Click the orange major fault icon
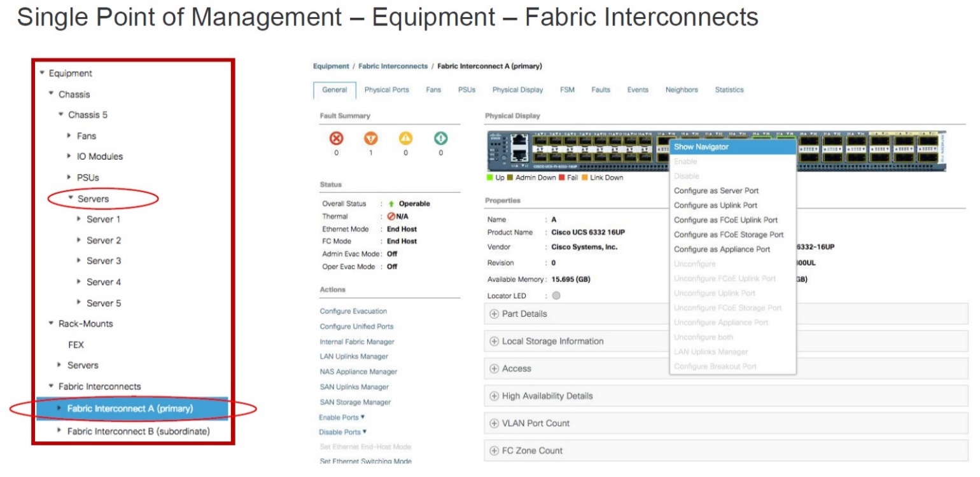The image size is (980, 477). pyautogui.click(x=371, y=138)
